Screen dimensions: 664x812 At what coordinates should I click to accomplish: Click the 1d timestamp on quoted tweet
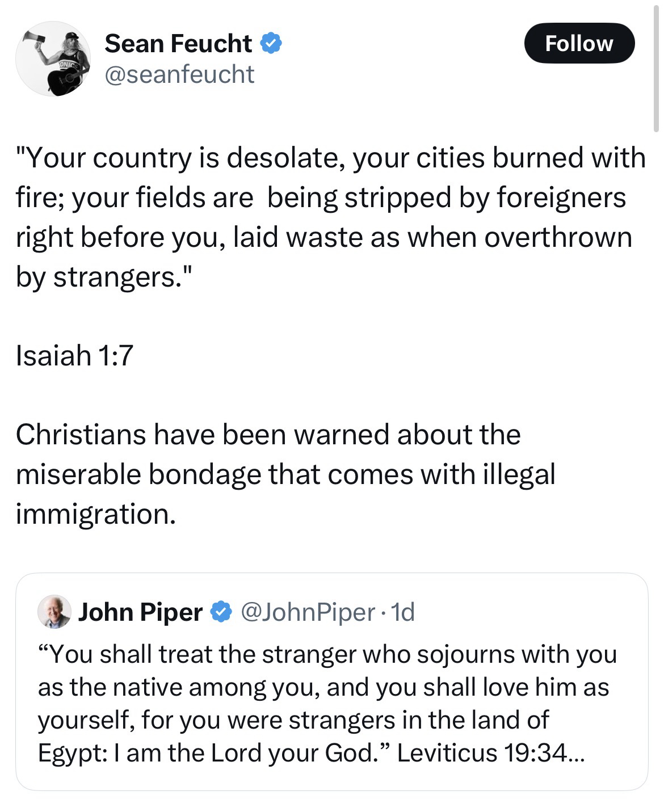pos(404,612)
